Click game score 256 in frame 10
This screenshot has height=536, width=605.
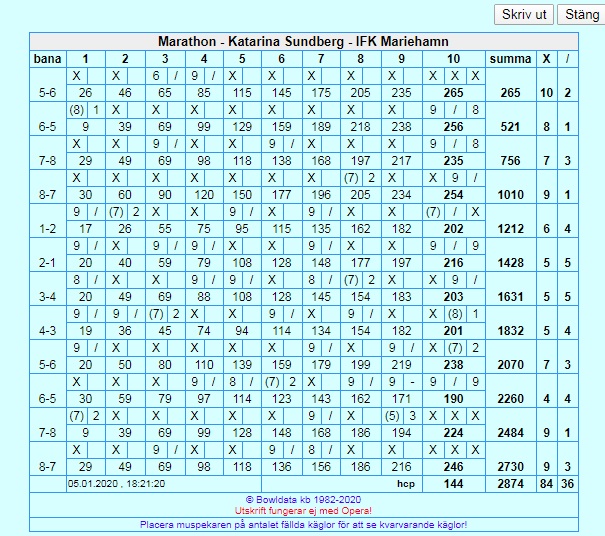click(453, 127)
